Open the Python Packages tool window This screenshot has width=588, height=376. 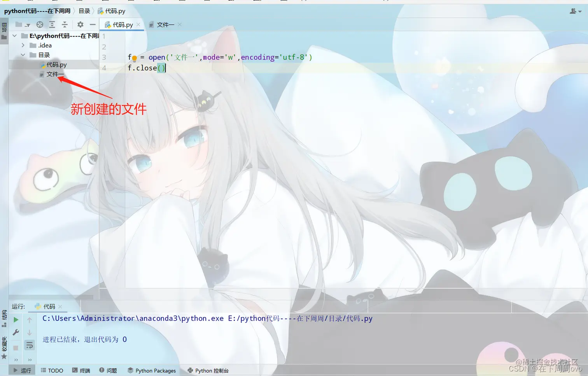coord(152,371)
